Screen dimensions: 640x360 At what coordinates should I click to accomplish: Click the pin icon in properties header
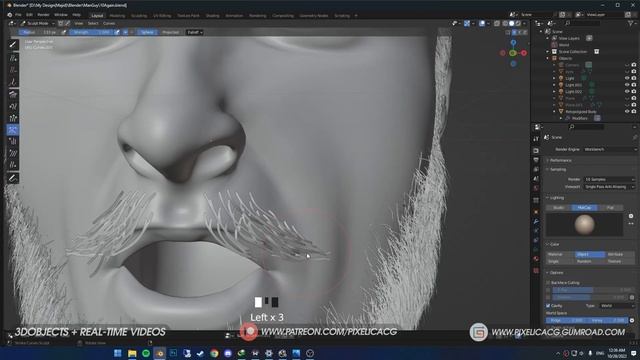[x=635, y=138]
